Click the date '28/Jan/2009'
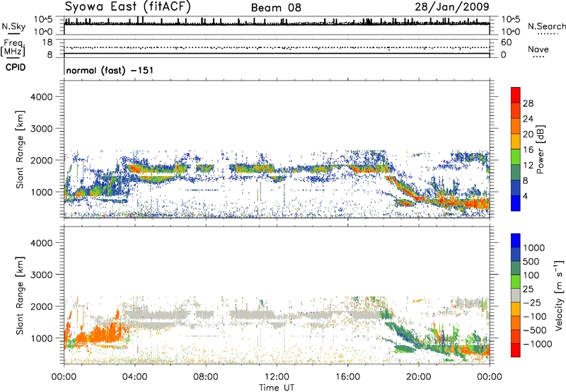The image size is (566, 392). click(452, 6)
